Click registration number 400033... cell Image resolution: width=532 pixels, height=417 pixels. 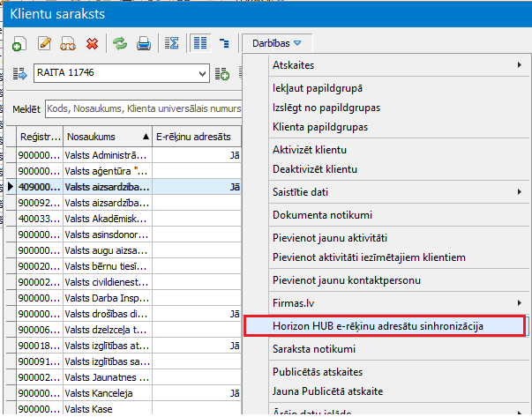tap(40, 219)
